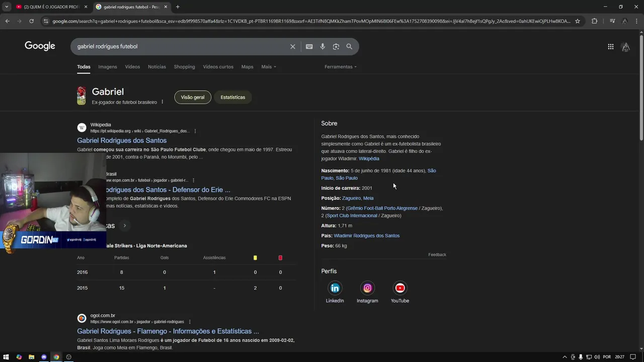Select the Estatísticas chip
The width and height of the screenshot is (644, 362).
pos(233,97)
